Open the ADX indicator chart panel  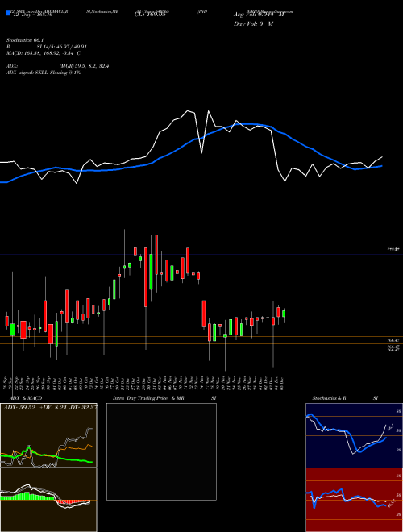tap(48, 435)
